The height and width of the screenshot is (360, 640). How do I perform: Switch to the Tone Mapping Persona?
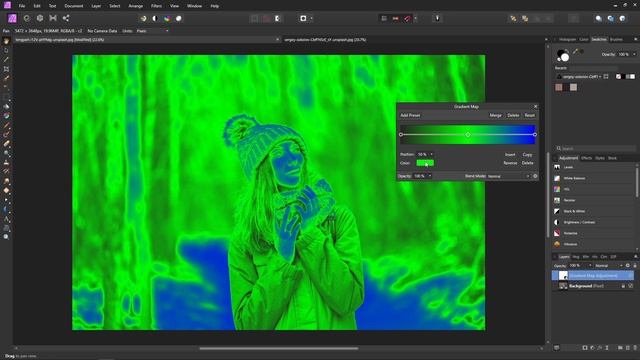point(53,18)
